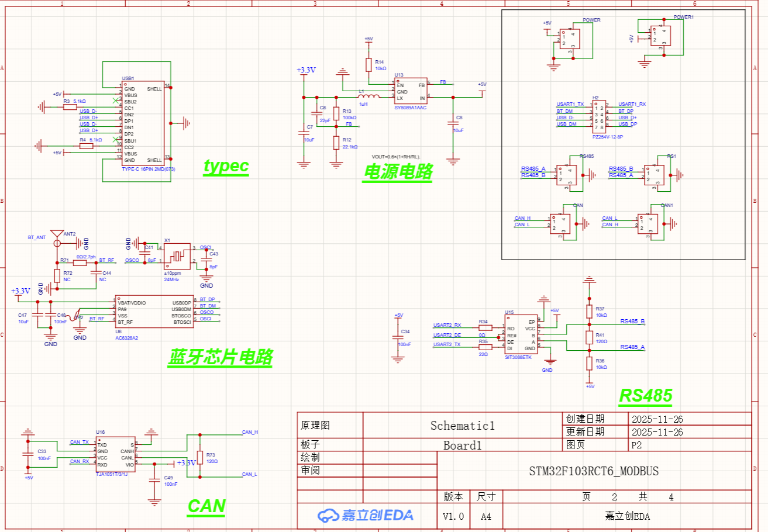Click the 蓝牙芯片电路 section heading

pyautogui.click(x=221, y=357)
